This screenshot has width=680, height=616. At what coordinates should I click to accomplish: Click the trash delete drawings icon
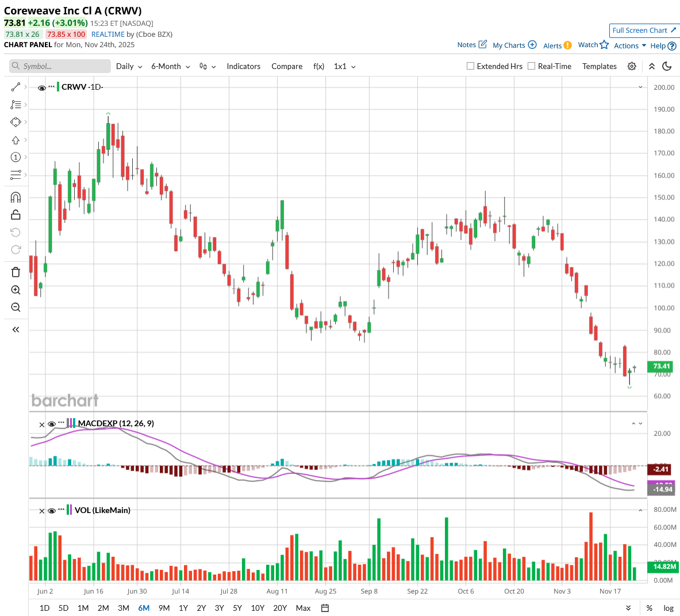pos(16,272)
